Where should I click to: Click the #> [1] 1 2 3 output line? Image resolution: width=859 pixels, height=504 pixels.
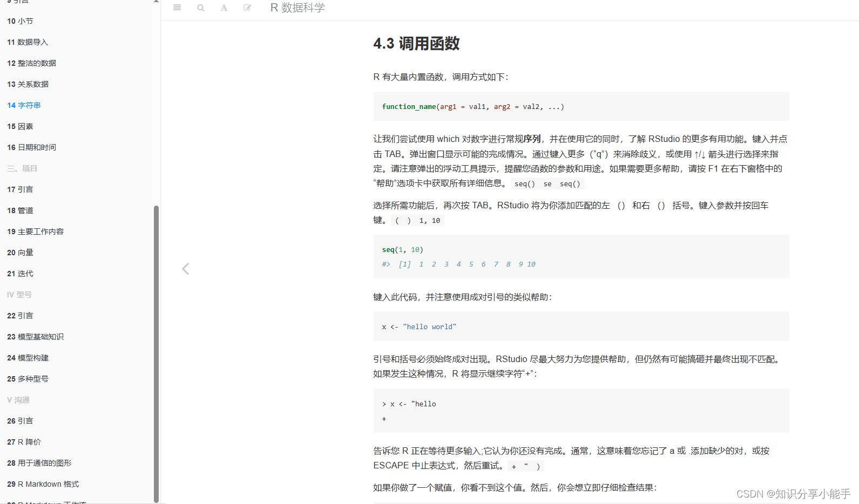coord(458,264)
